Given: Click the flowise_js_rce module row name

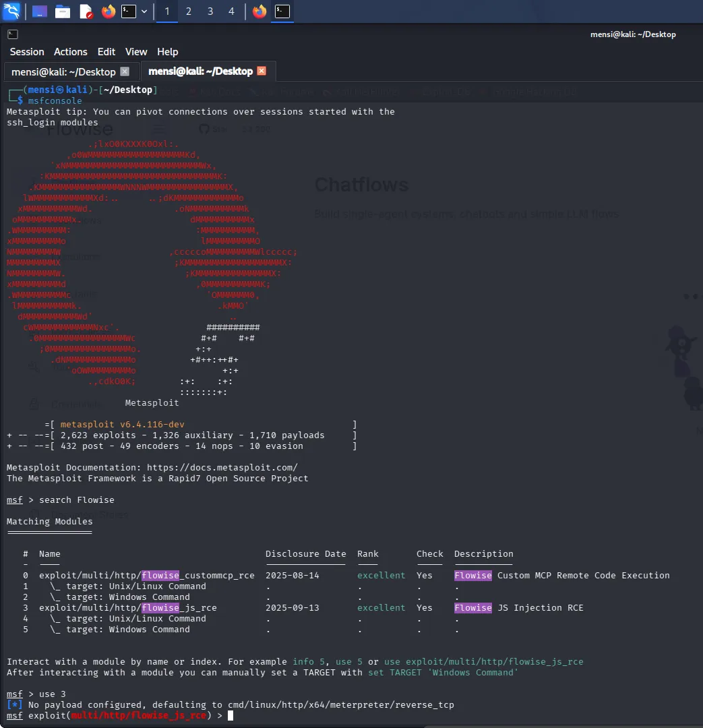Looking at the screenshot, I should [x=127, y=608].
